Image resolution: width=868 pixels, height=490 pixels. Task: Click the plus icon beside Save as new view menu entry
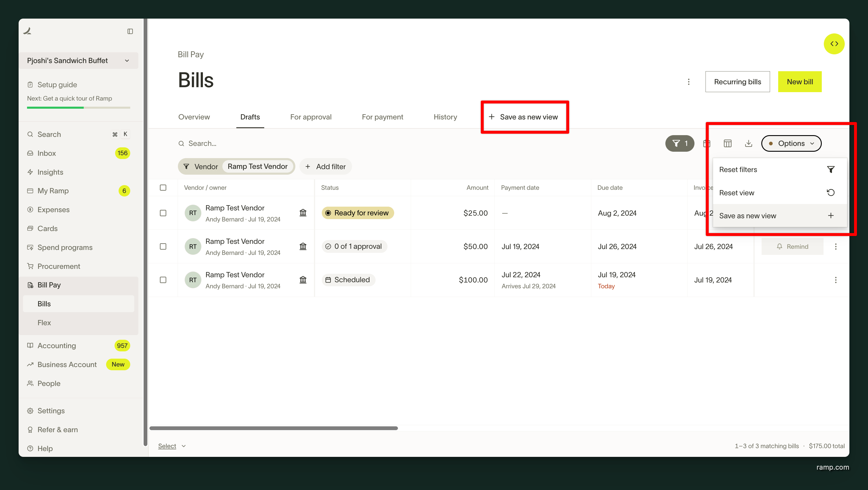pyautogui.click(x=831, y=216)
